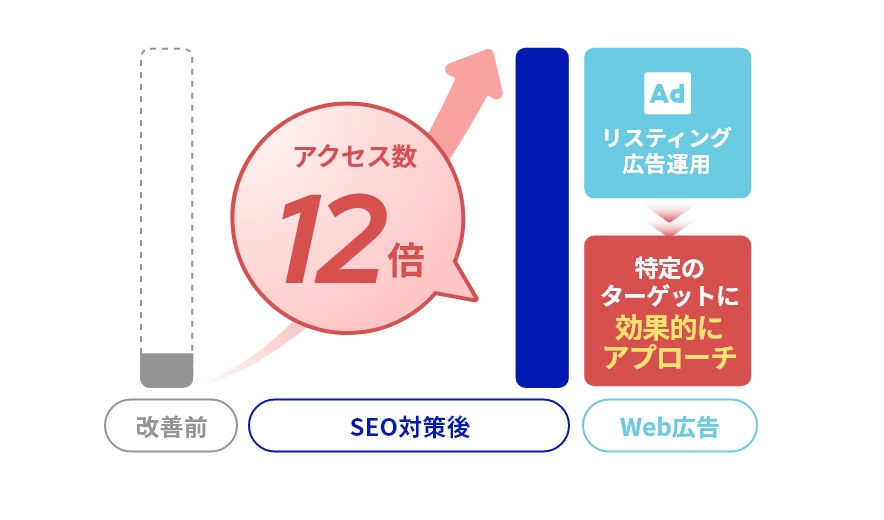
Task: Click the 倍 character beside 12
Action: tap(406, 260)
